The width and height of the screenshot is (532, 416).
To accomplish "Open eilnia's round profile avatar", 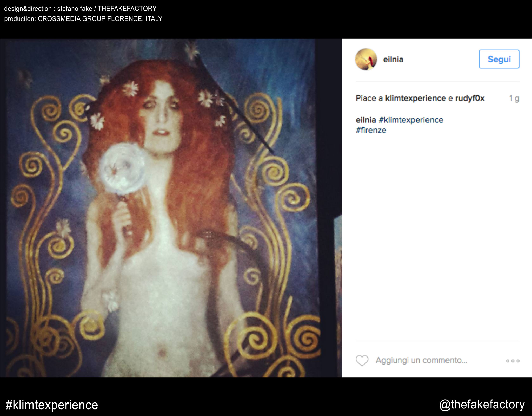I will pyautogui.click(x=366, y=59).
